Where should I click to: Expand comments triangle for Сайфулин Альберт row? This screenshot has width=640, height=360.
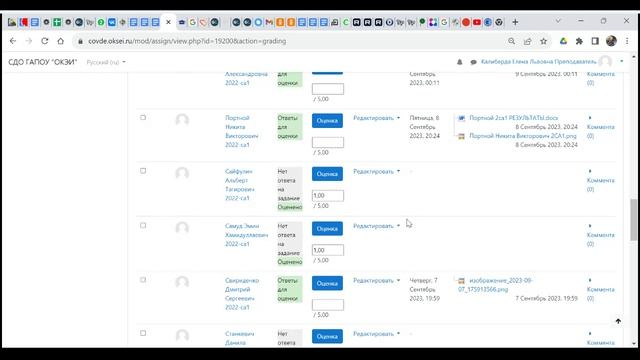point(590,171)
